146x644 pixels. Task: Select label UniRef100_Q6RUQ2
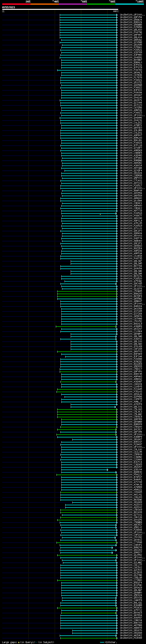[x=131, y=40]
